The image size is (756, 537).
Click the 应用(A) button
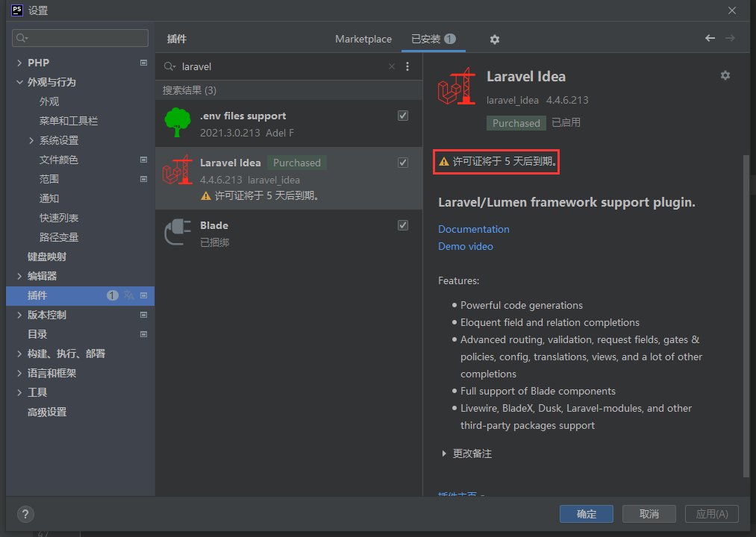point(712,514)
